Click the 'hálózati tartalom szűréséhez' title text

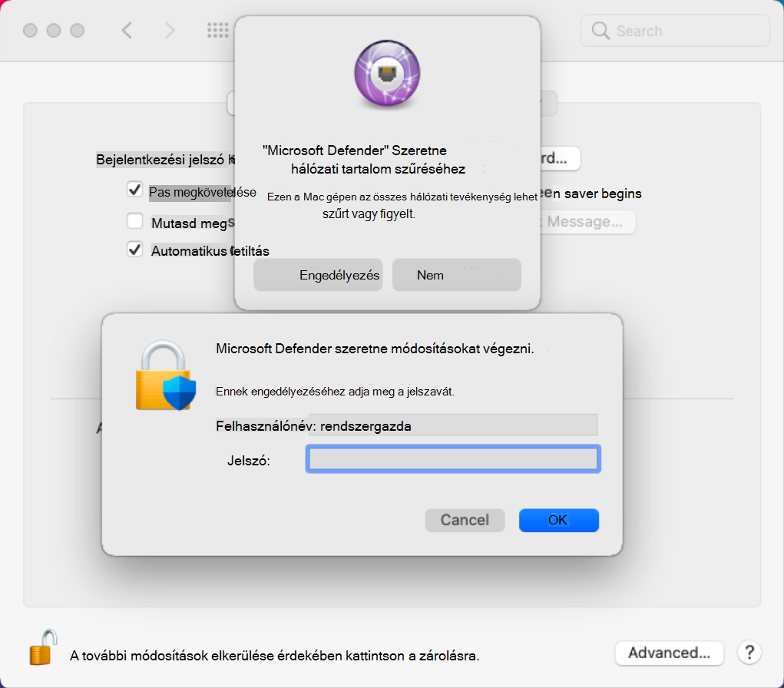click(x=378, y=169)
